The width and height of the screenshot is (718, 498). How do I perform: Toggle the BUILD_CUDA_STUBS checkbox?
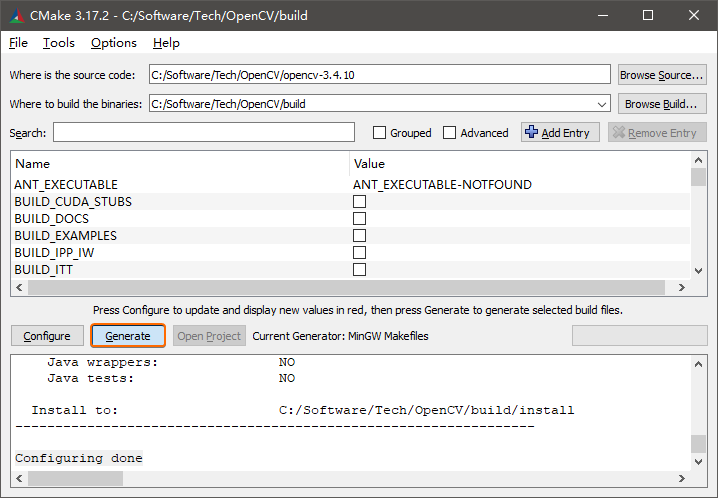(359, 201)
